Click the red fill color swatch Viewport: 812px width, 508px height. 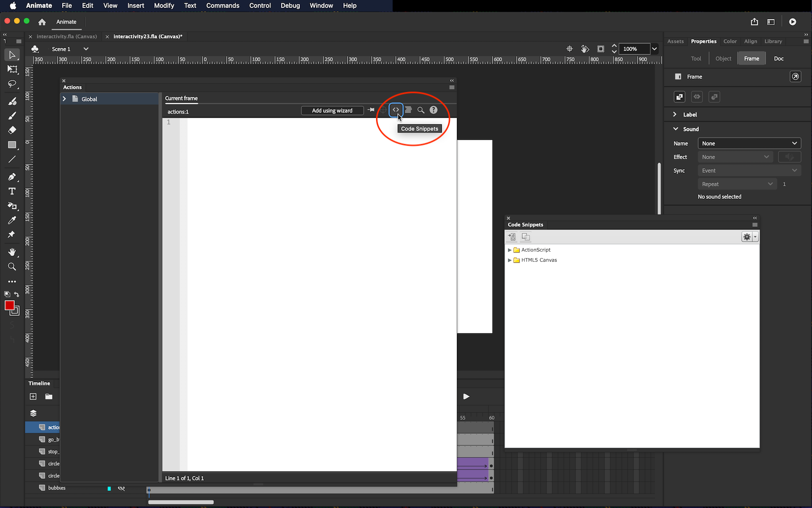(9, 305)
